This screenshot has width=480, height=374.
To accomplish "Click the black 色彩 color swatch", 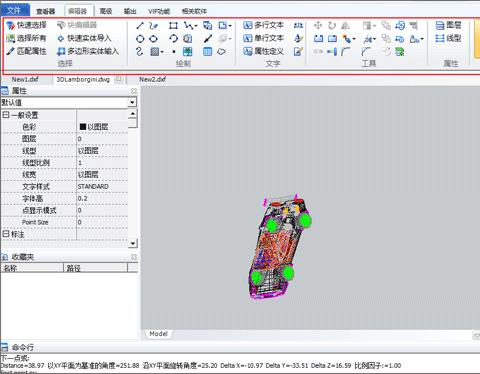I will point(83,127).
